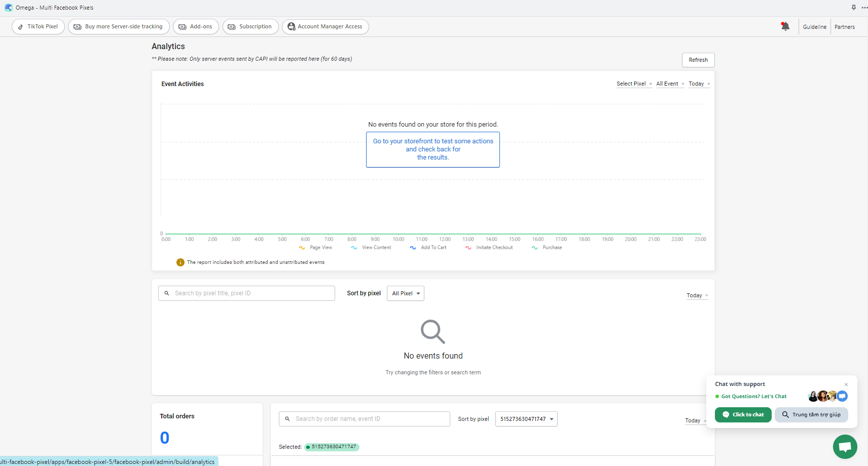The height and width of the screenshot is (466, 868).
Task: Click the pin icon in title bar
Action: point(854,8)
